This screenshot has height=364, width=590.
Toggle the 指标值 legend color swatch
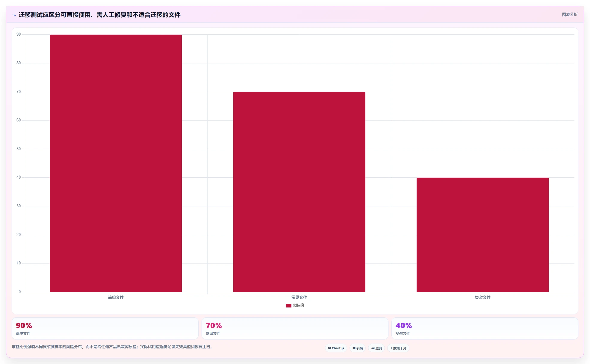pos(289,305)
